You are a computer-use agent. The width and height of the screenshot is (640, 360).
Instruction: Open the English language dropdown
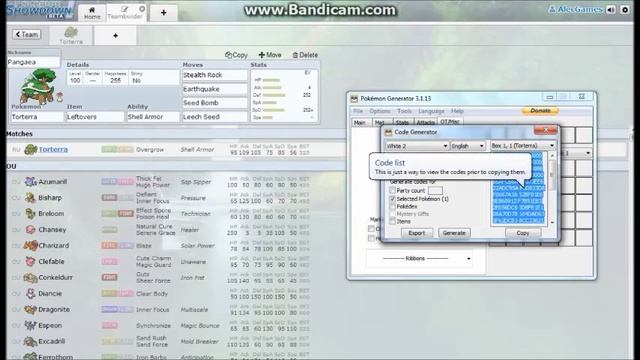467,146
